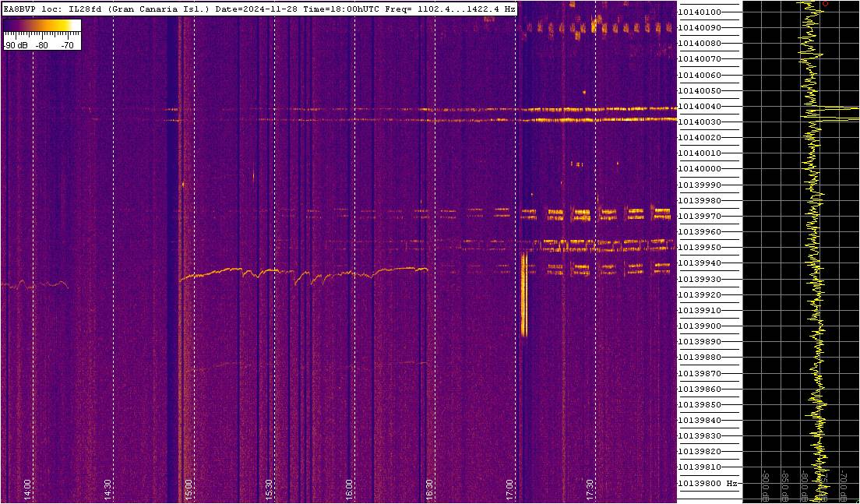Viewport: 860px width, 504px height.
Task: Click the 10139870 frequency scale label
Action: tap(700, 373)
